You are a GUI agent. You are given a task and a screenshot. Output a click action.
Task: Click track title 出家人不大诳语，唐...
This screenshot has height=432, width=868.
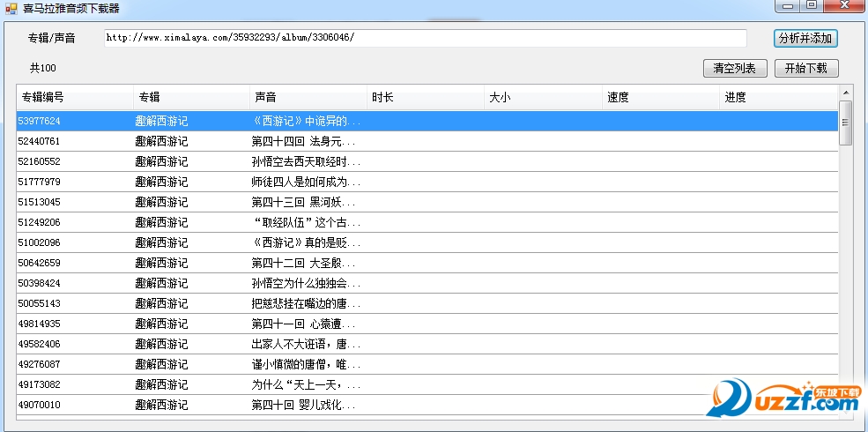click(x=306, y=344)
